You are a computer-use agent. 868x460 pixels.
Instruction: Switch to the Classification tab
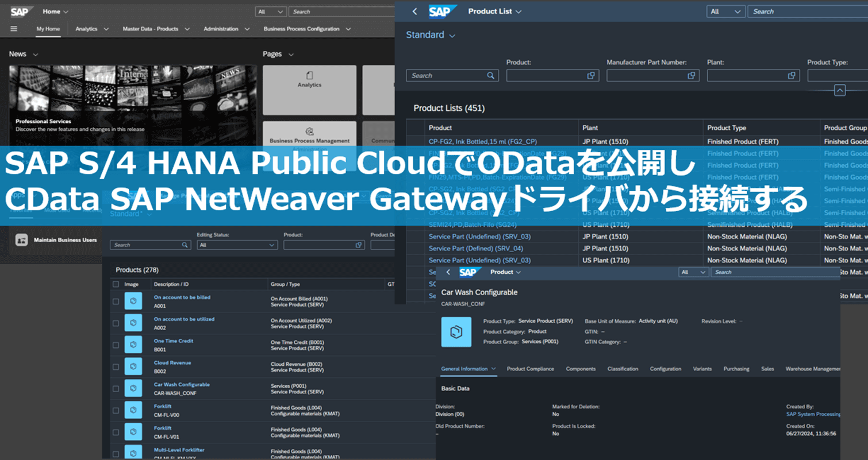pyautogui.click(x=623, y=369)
